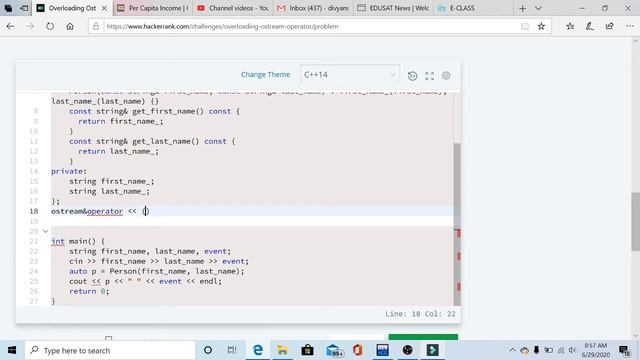This screenshot has width=640, height=360.
Task: Click the browser Back arrow
Action: pos(10,27)
